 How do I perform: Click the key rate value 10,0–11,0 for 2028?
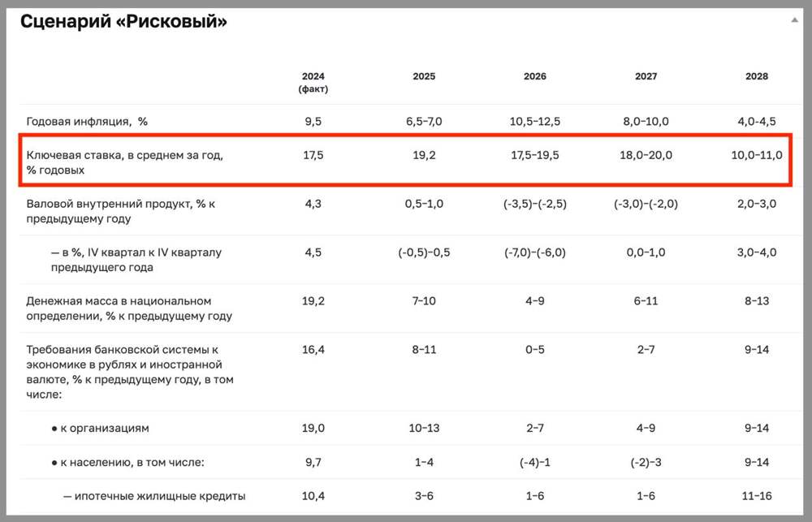tap(757, 155)
